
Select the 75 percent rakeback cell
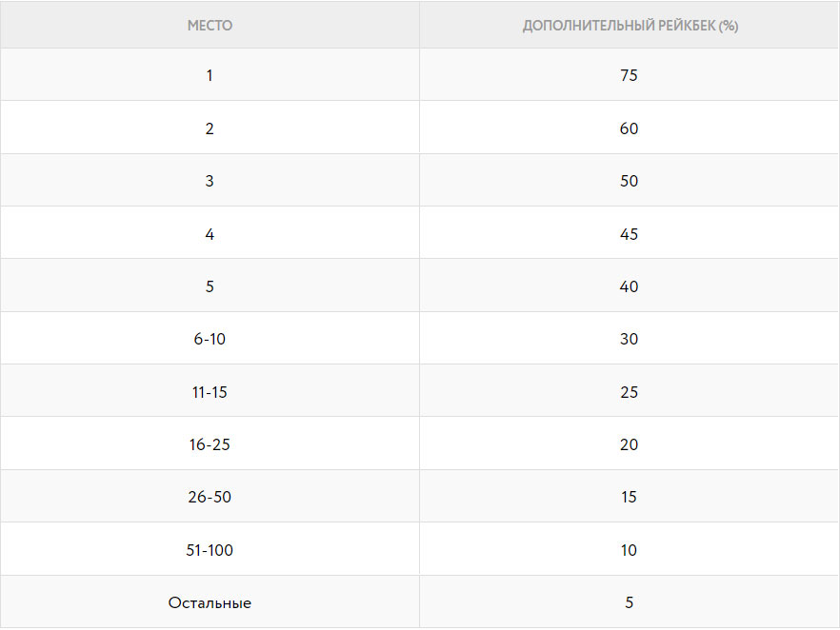629,75
